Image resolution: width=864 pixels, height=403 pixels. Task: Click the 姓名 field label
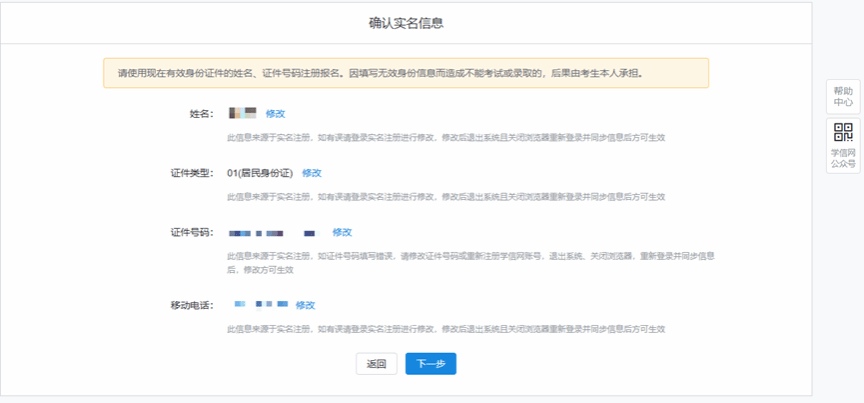click(201, 114)
